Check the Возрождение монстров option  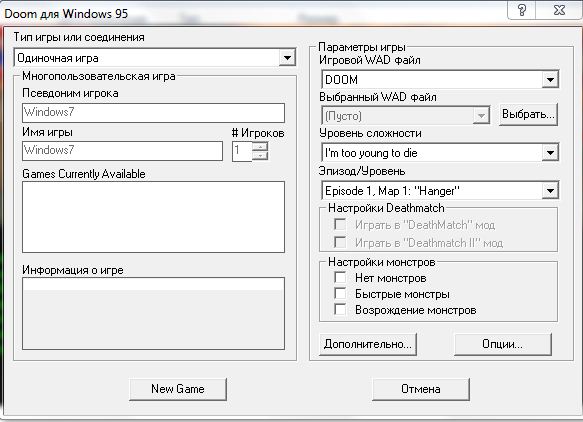pos(340,309)
